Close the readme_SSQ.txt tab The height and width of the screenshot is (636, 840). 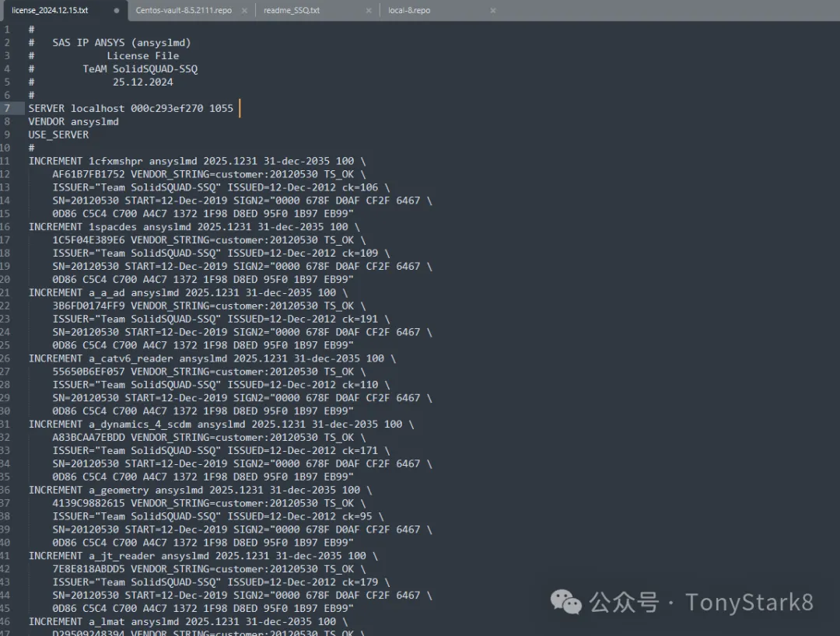pos(369,11)
